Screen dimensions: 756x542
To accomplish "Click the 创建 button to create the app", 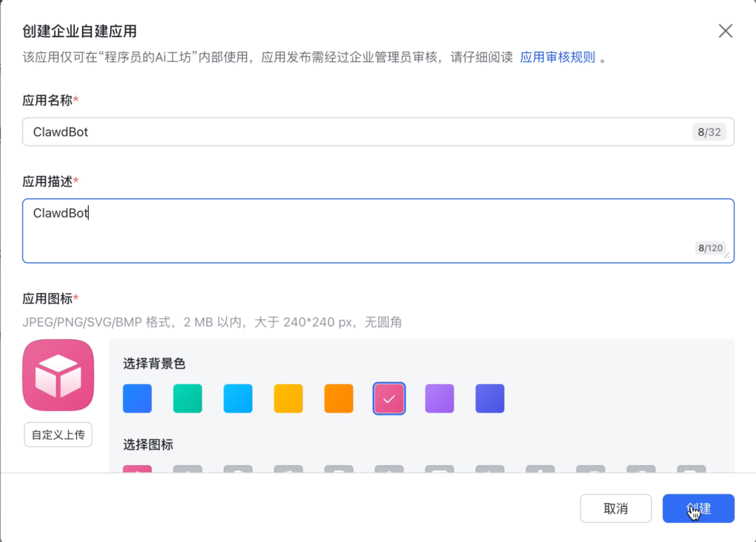I will [698, 508].
